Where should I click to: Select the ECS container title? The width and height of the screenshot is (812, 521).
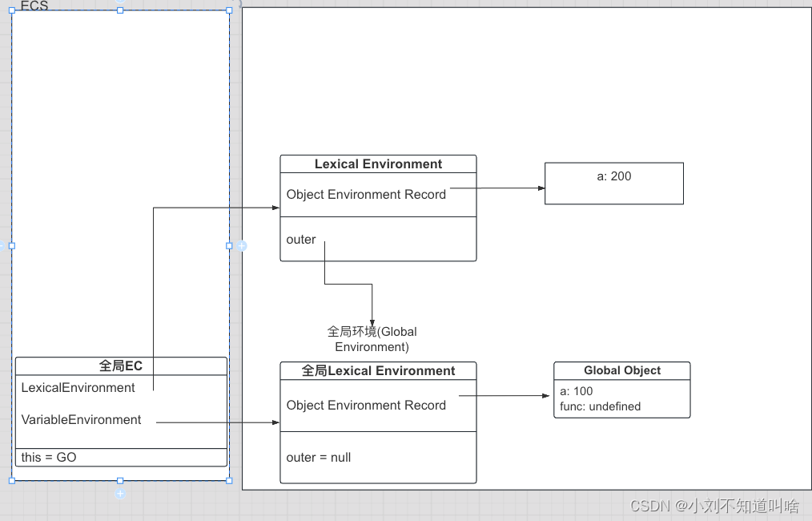pyautogui.click(x=34, y=6)
